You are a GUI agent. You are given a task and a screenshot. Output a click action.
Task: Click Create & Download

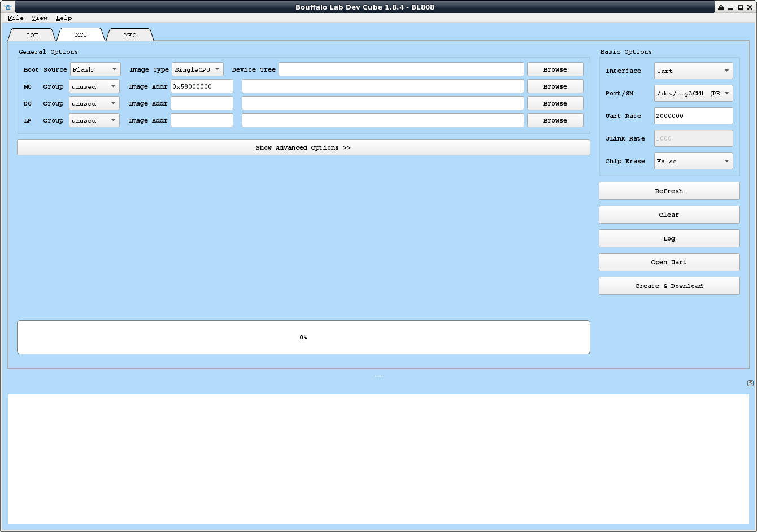669,286
